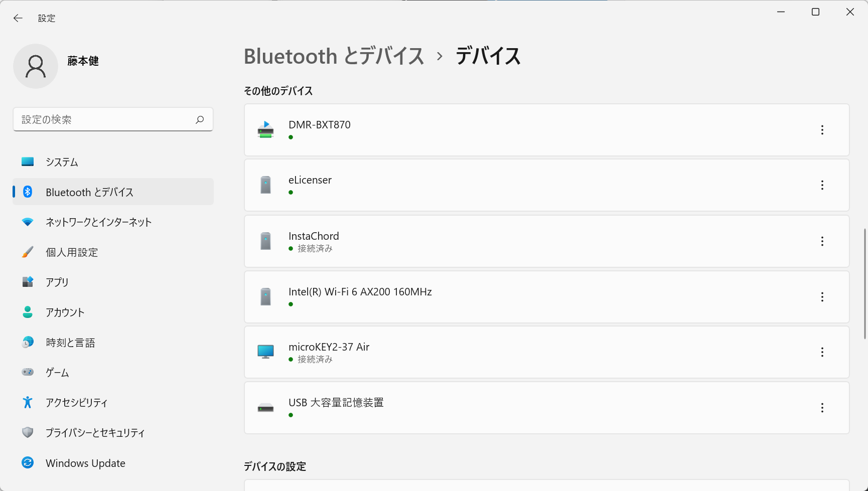This screenshot has width=868, height=491.
Task: Click the user profile avatar icon
Action: [36, 66]
